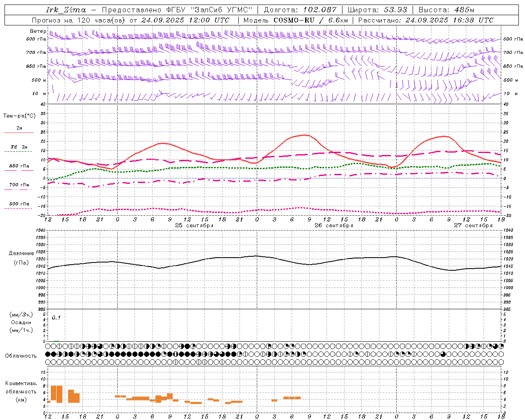This screenshot has height=420, width=525.
Task: Click the 'Ветер' wind panel label
Action: pyautogui.click(x=38, y=31)
